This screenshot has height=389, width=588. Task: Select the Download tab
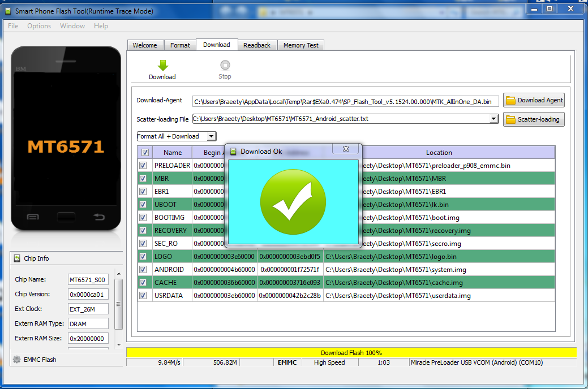click(x=217, y=45)
